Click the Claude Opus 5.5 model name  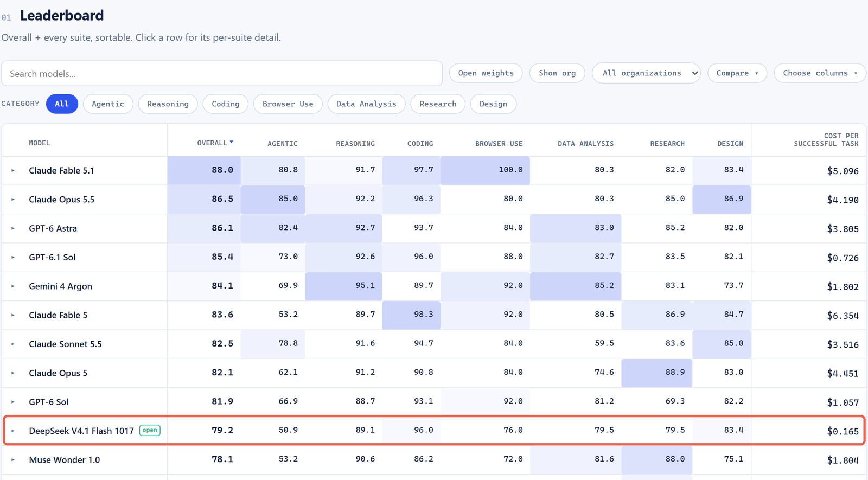click(61, 200)
